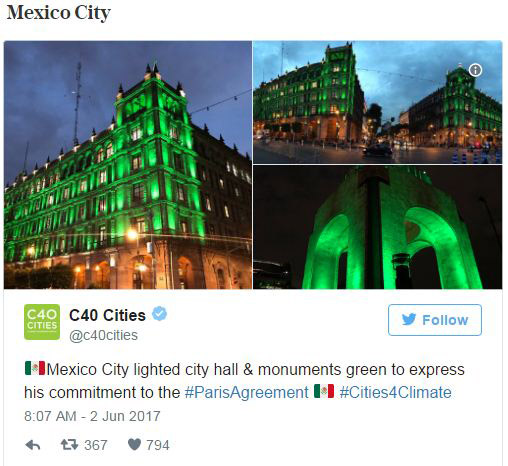This screenshot has width=508, height=466.
Task: Click the retweet icon
Action: [x=69, y=444]
